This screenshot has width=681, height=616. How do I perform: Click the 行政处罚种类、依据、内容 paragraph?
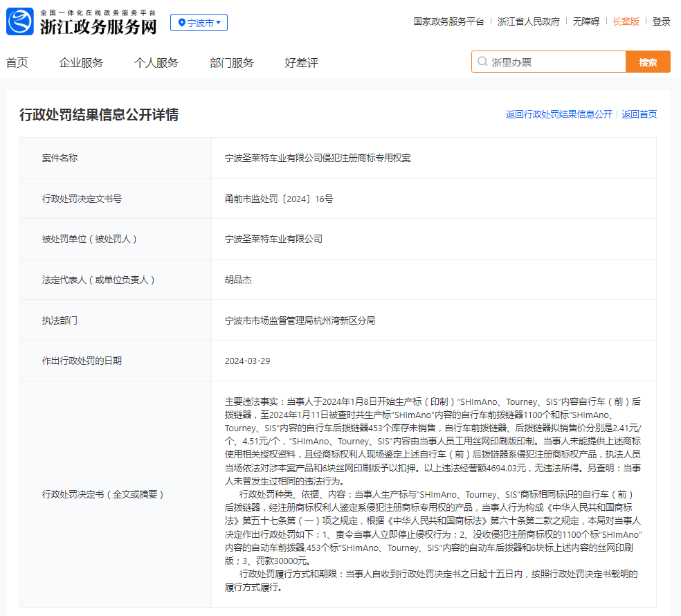pyautogui.click(x=433, y=527)
